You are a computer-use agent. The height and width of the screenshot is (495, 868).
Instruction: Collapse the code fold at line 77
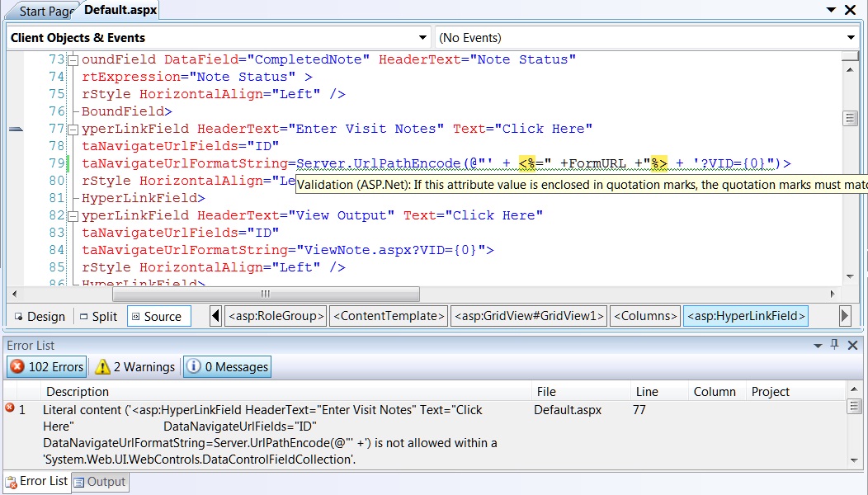pos(73,129)
